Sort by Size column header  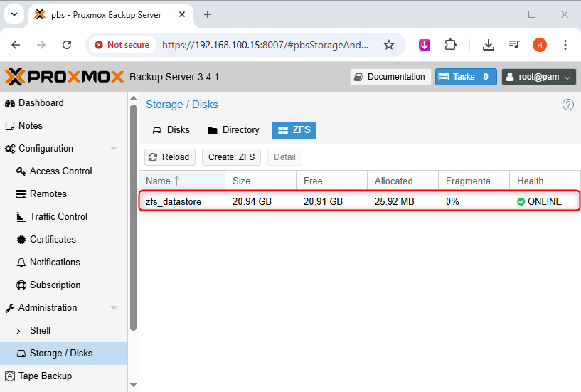point(260,181)
